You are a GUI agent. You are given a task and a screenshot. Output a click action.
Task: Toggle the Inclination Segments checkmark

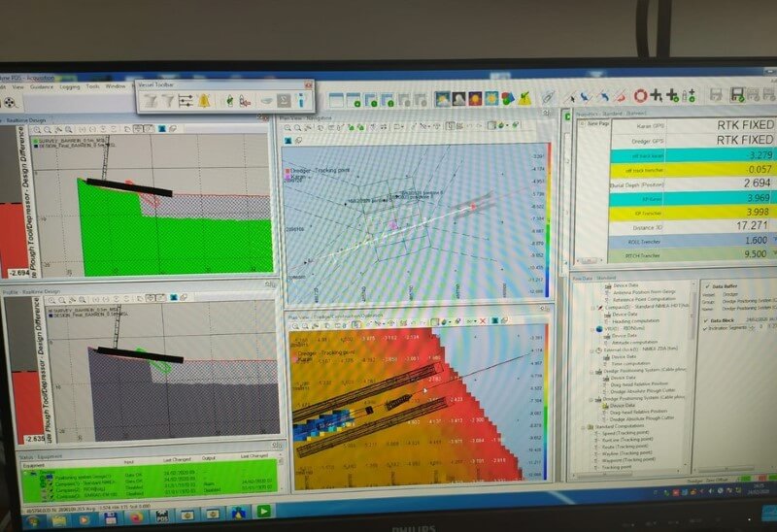[x=706, y=328]
